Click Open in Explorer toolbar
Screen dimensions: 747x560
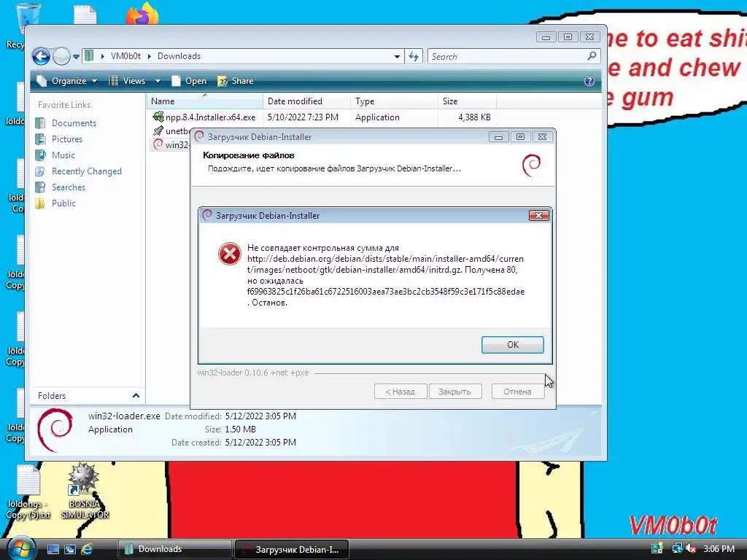coord(189,81)
